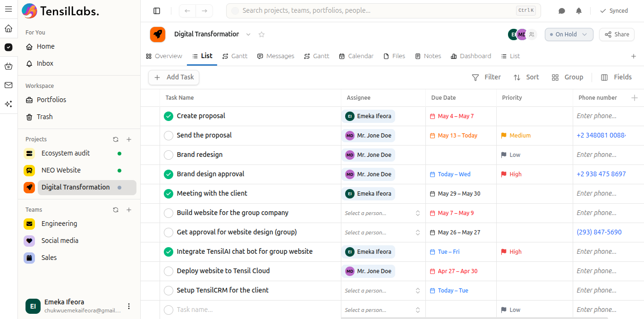Image resolution: width=644 pixels, height=319 pixels.
Task: Uncheck Brand design approval task
Action: pos(169,174)
